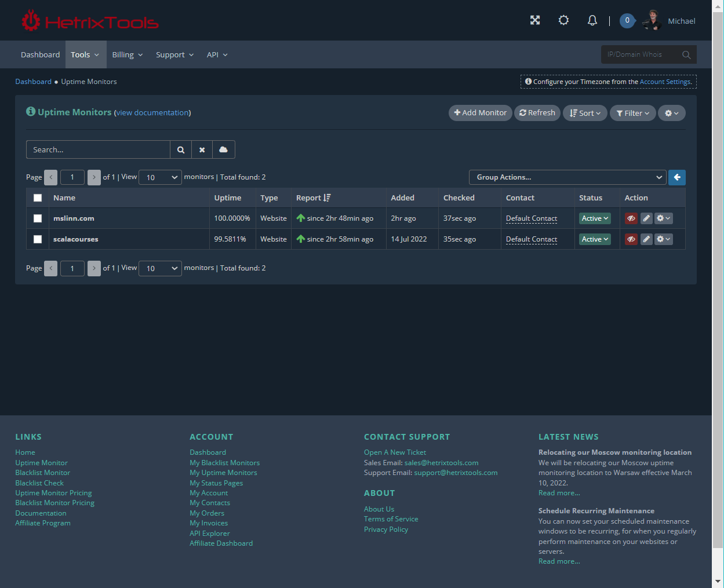The image size is (724, 588).
Task: Click the notifications bell icon
Action: point(592,20)
